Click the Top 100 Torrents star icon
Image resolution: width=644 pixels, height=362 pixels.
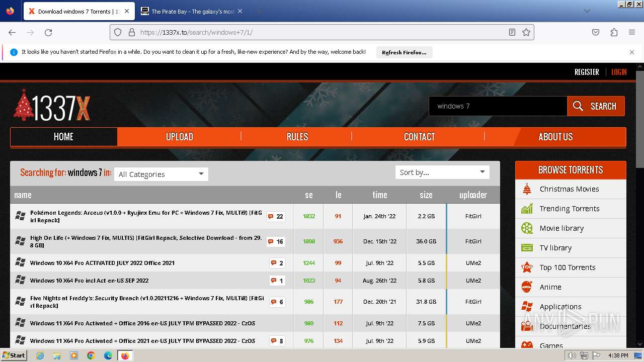pyautogui.click(x=527, y=267)
